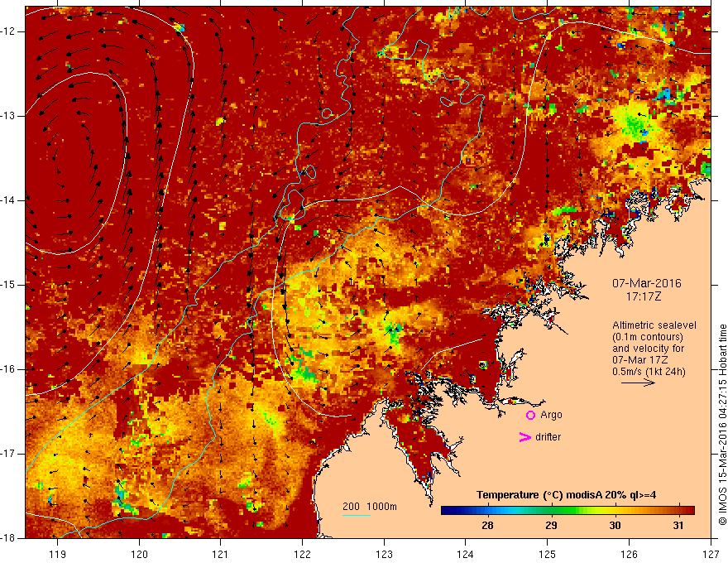Click the 121 longitude axis label

221,554
